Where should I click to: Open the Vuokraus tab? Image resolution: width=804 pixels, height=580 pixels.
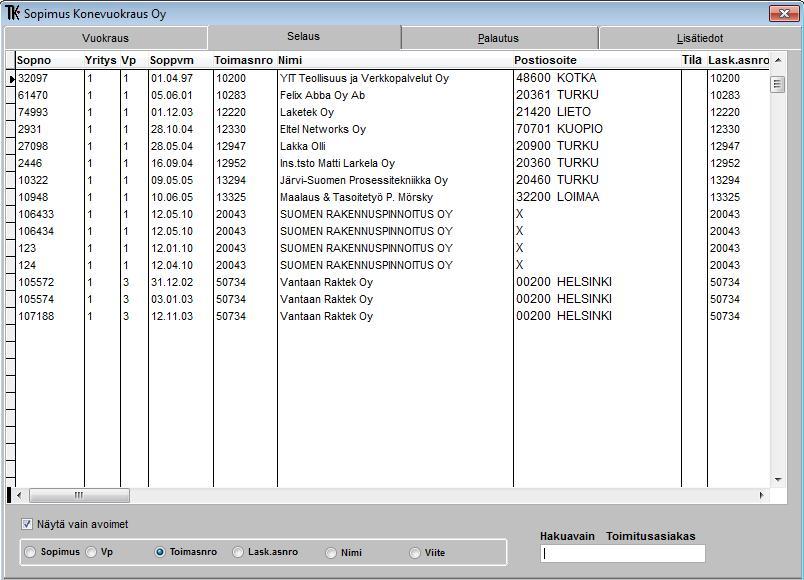coord(106,38)
